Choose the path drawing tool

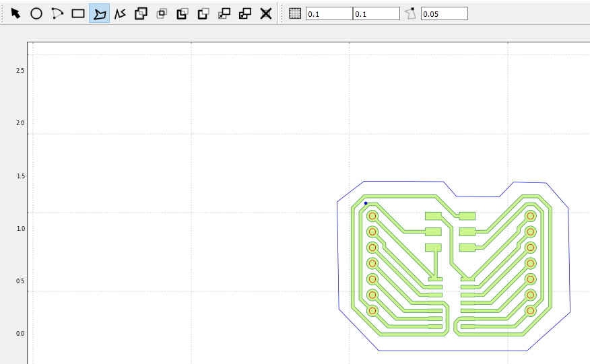(120, 13)
